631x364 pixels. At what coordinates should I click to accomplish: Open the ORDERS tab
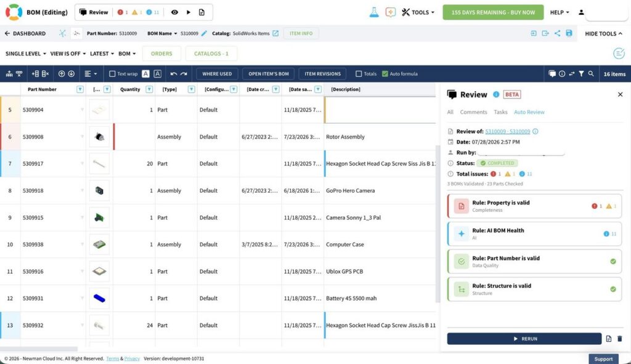(161, 54)
